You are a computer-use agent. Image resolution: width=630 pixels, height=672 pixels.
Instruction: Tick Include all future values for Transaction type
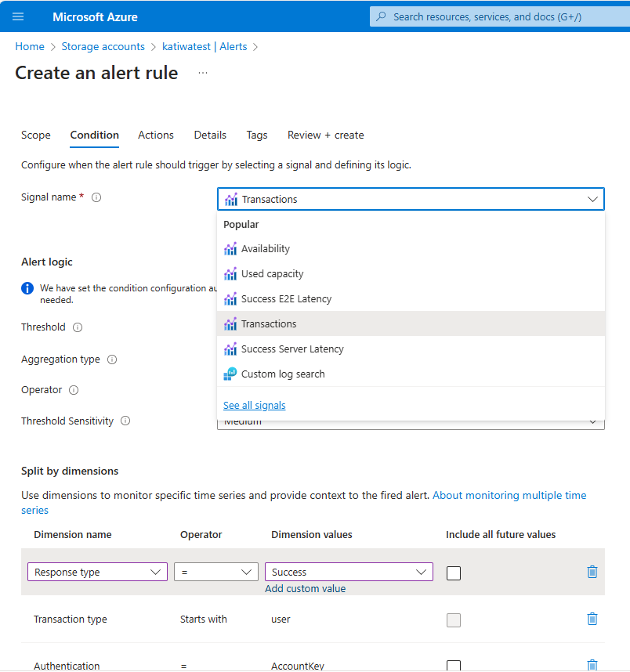(x=454, y=620)
